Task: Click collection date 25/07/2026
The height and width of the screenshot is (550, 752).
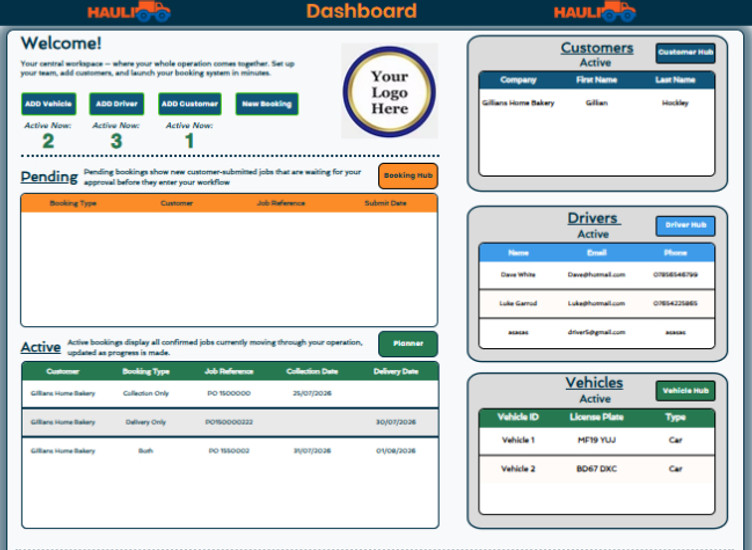Action: point(312,394)
